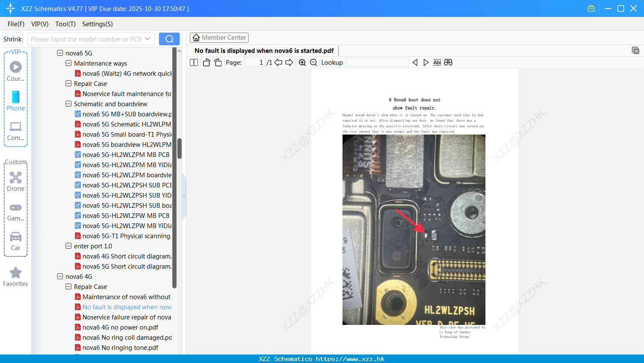Screen dimensions: 644x363
Task: Find next lookup match
Action: pyautogui.click(x=426, y=63)
